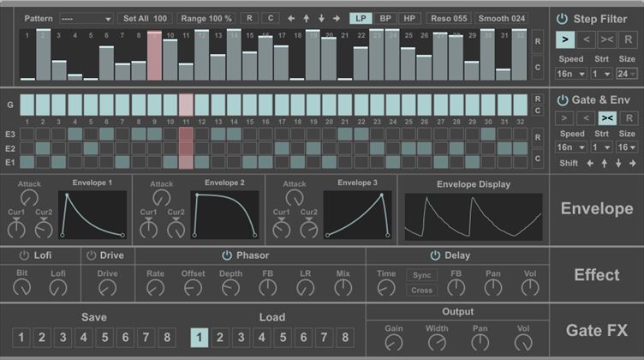Toggle the Delay Sync option

coord(421,275)
